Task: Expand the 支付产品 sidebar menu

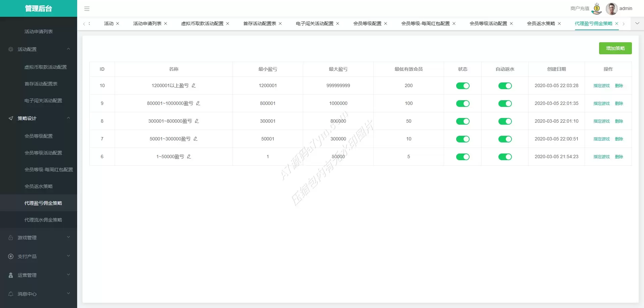Action: pos(39,256)
